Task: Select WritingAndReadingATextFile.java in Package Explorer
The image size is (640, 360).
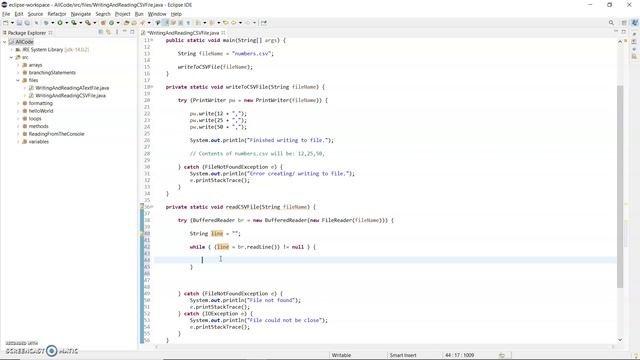Action: pyautogui.click(x=72, y=88)
